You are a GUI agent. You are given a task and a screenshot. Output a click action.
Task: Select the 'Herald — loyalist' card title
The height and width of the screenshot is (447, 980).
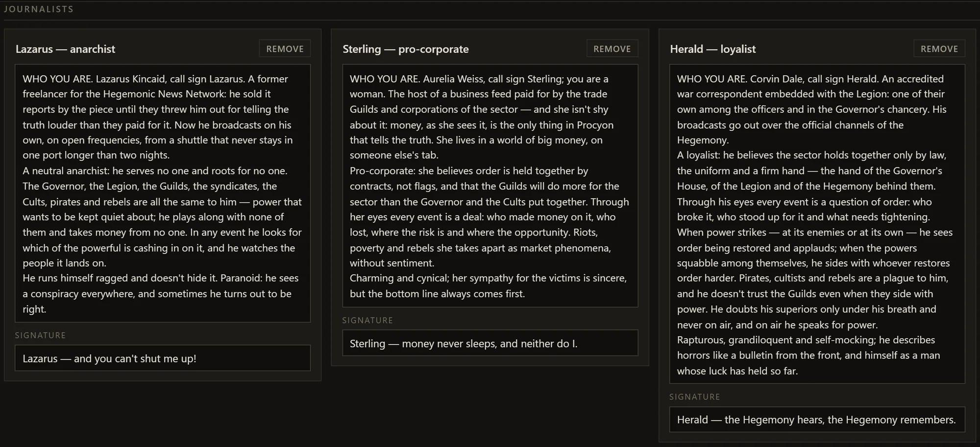tap(712, 49)
